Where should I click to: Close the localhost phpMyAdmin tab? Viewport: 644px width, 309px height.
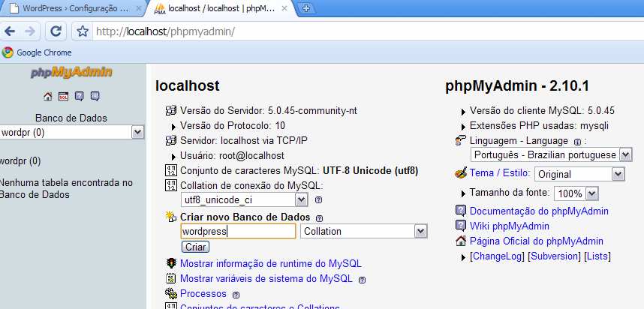pyautogui.click(x=284, y=8)
